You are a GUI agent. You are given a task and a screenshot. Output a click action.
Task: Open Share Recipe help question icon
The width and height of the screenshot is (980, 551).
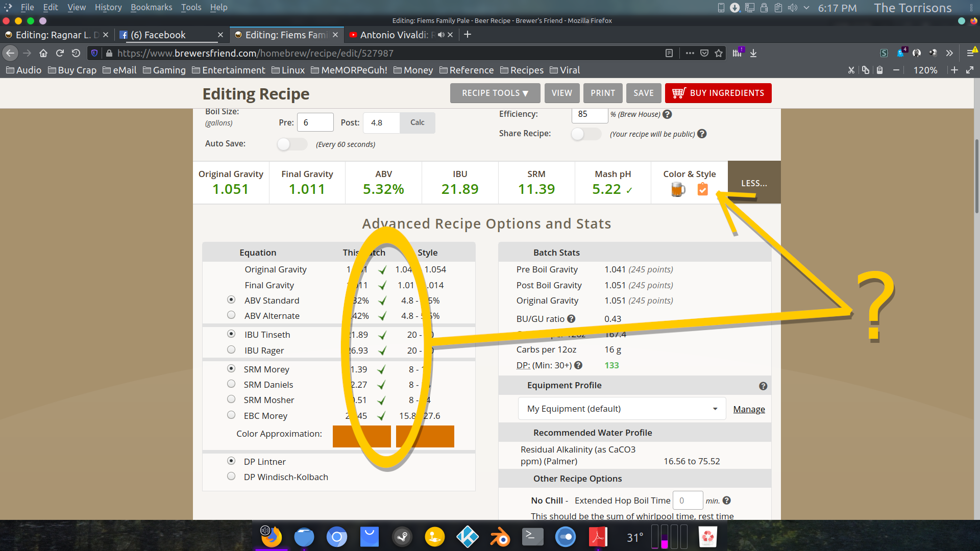pos(702,134)
